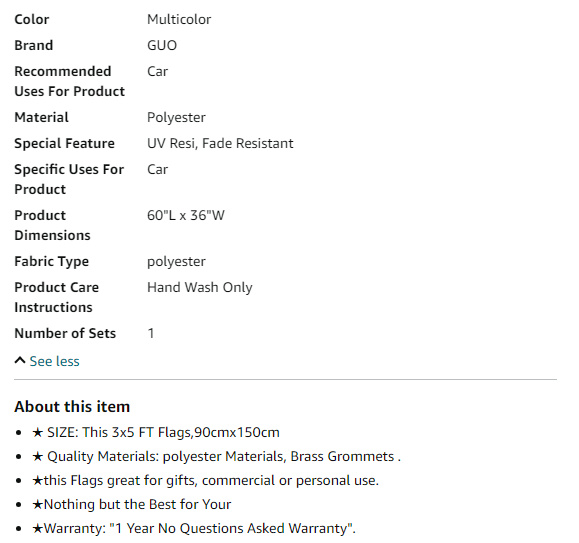Click Hand Wash Only care value
The height and width of the screenshot is (543, 579).
200,287
